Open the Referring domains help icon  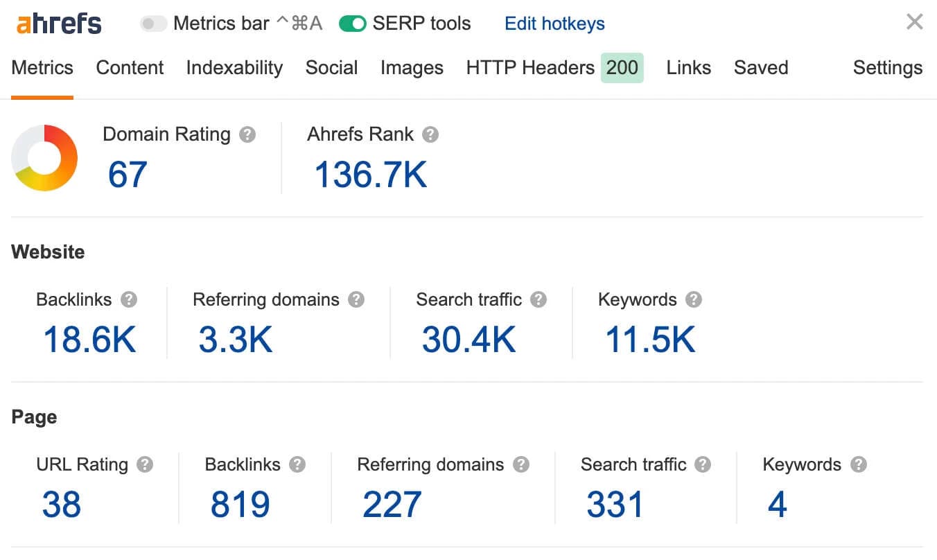click(357, 300)
